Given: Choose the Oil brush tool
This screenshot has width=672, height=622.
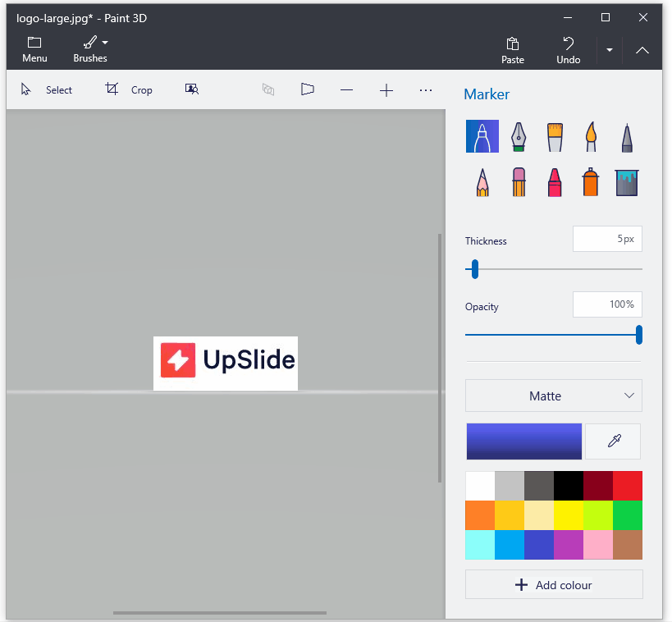Looking at the screenshot, I should tap(555, 137).
